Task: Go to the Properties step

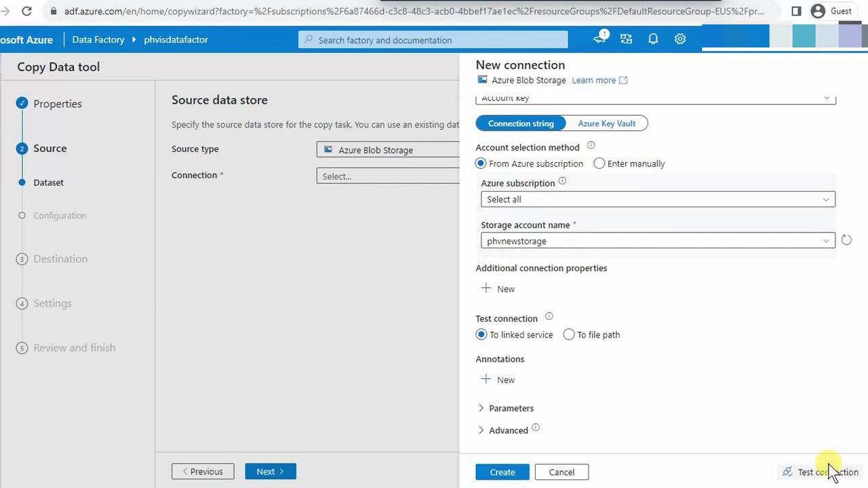Action: point(58,104)
